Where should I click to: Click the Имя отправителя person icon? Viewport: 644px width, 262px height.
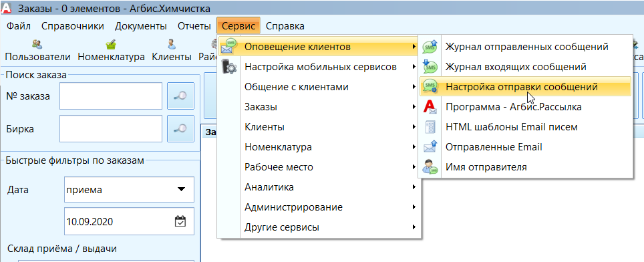click(x=430, y=167)
